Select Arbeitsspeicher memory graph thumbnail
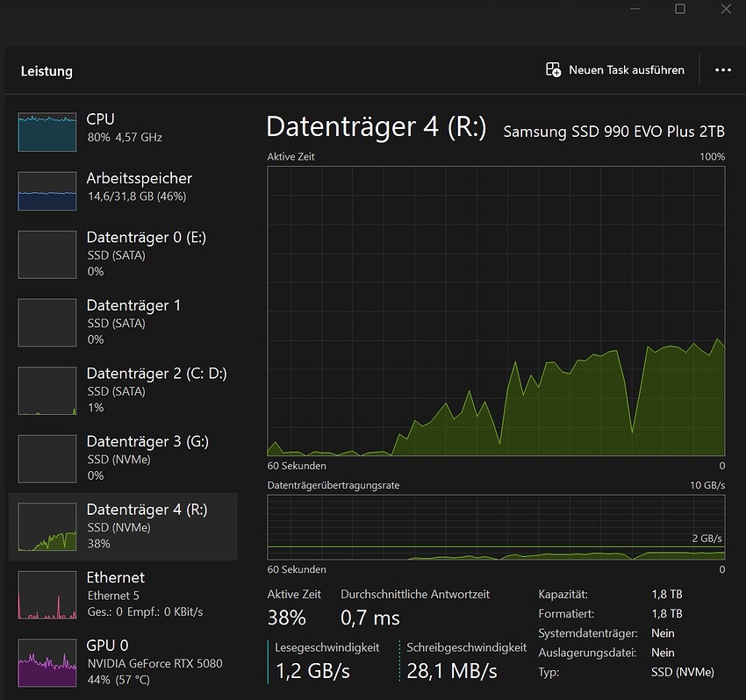Screen dimensions: 746x700 [x=47, y=190]
